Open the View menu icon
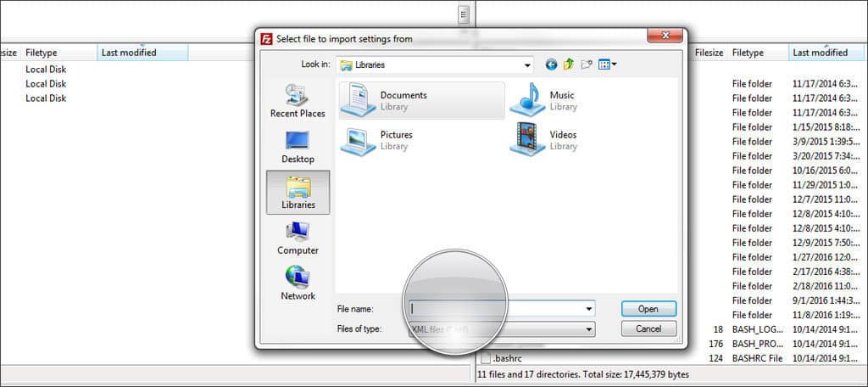 pos(607,64)
